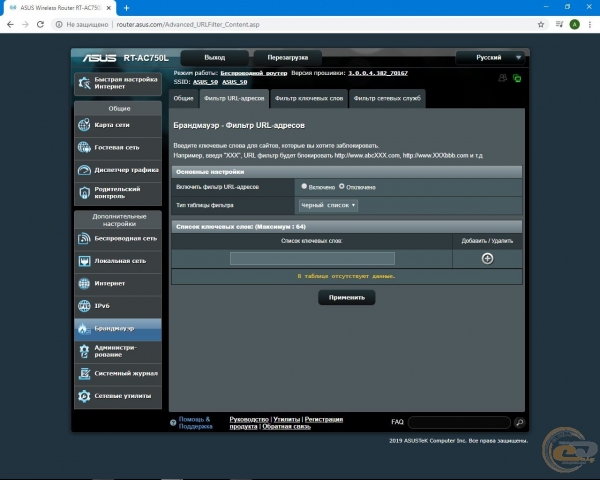Switch to the Фильтр сетевых служб tab
The height and width of the screenshot is (480, 600).
[388, 98]
